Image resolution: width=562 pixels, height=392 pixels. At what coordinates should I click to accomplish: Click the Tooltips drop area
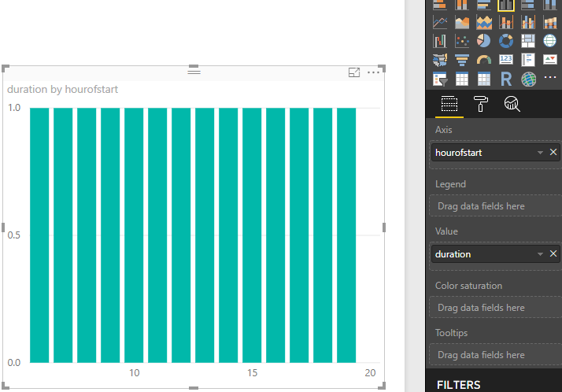(x=495, y=355)
